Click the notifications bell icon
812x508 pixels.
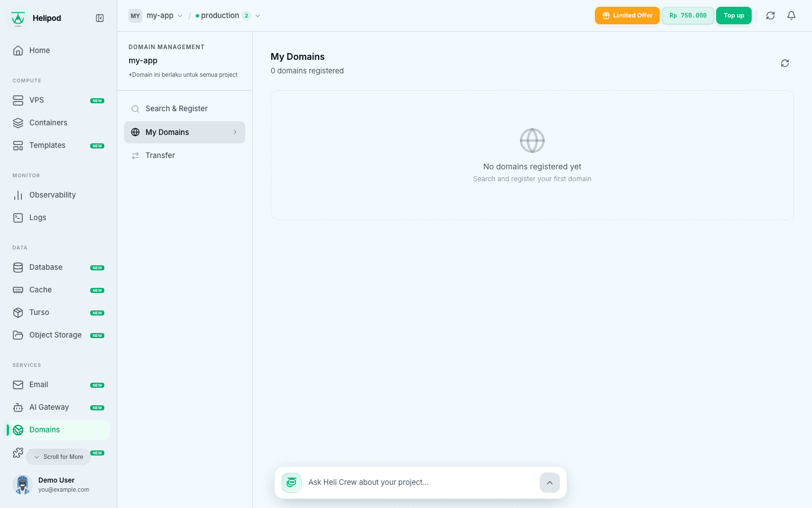tap(791, 16)
